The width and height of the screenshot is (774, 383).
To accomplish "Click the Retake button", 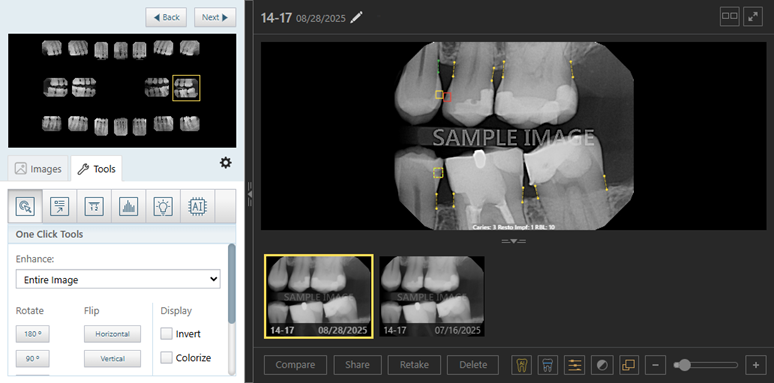I will [x=414, y=365].
